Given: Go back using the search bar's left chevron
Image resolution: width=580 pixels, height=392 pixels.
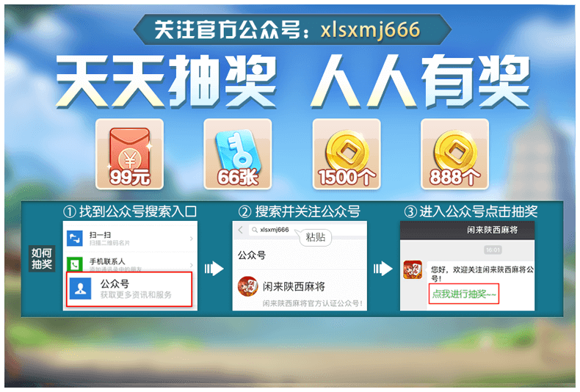Looking at the screenshot, I should 240,230.
